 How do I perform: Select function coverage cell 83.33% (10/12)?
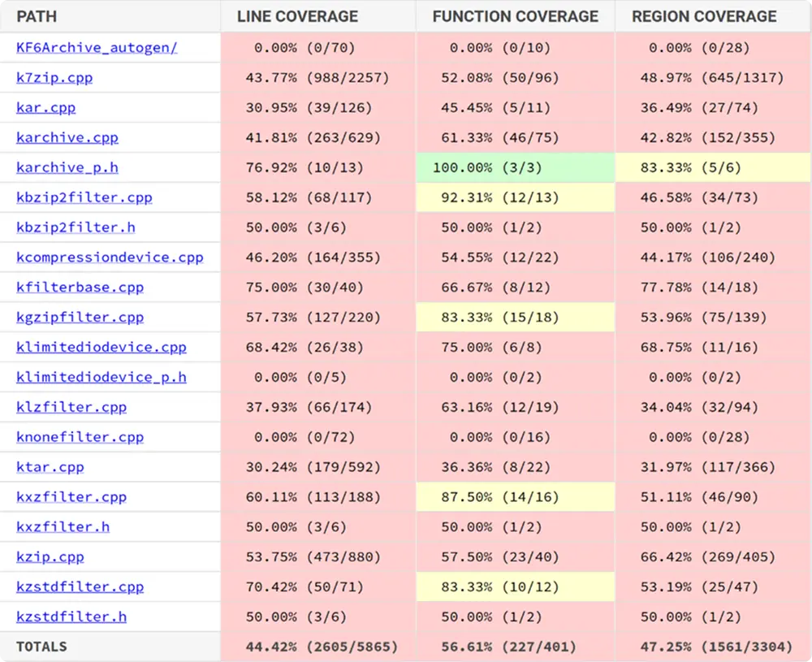[x=516, y=587]
